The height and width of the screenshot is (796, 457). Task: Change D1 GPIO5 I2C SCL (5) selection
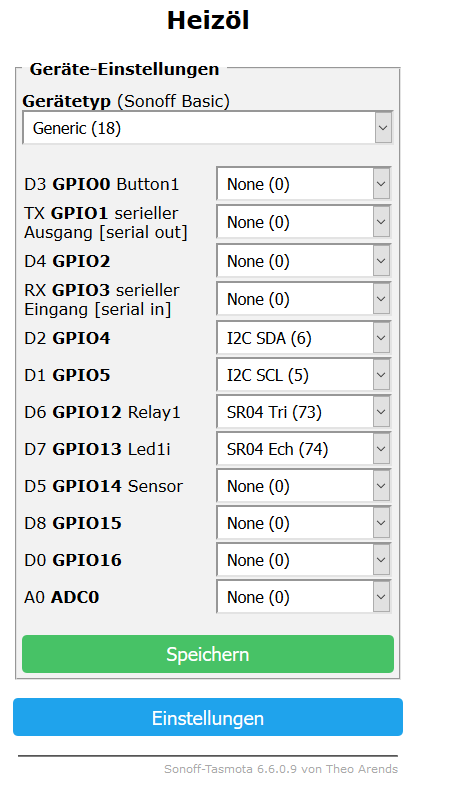(x=303, y=375)
